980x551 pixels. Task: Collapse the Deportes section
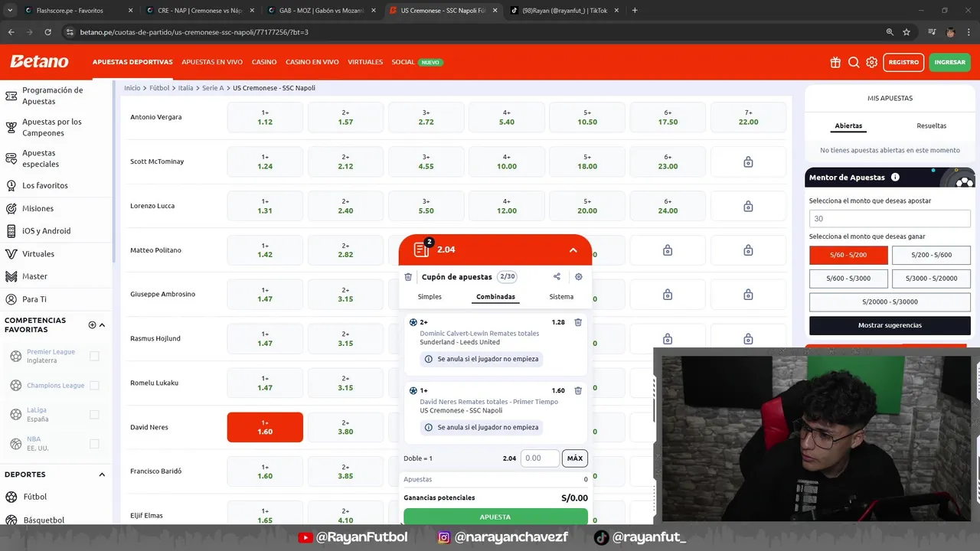point(102,474)
